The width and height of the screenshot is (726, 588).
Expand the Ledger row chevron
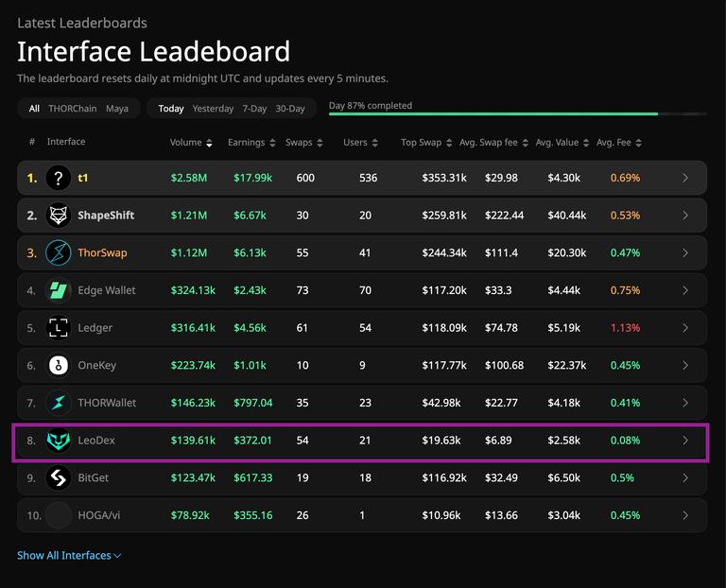coord(685,328)
